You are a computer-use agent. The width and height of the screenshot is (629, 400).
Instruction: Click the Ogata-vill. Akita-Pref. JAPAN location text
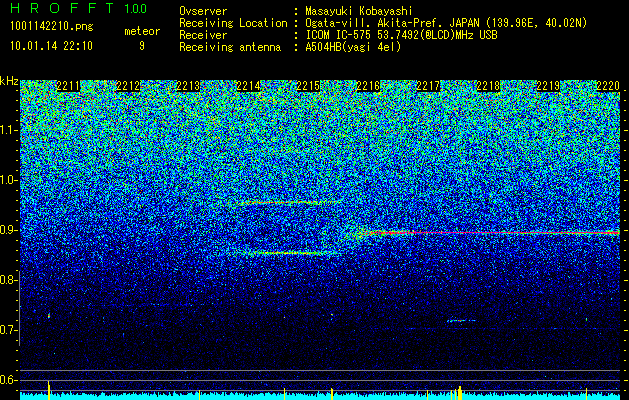446,23
